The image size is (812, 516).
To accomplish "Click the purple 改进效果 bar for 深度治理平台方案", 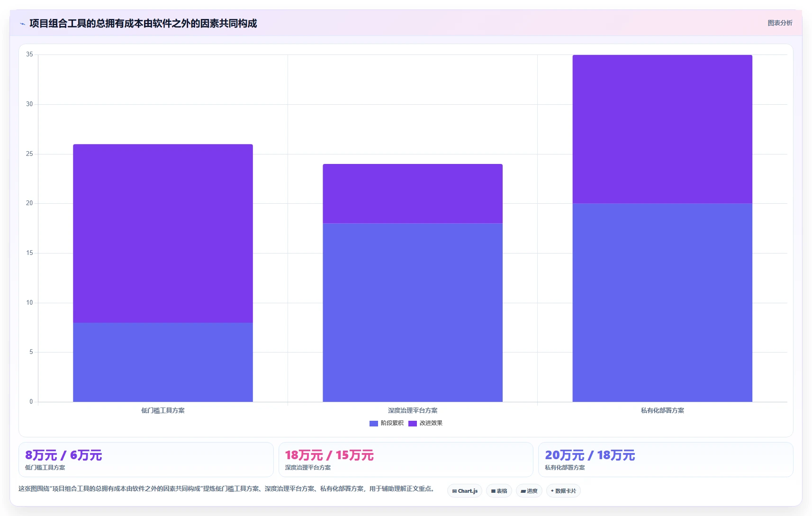I will pyautogui.click(x=413, y=193).
